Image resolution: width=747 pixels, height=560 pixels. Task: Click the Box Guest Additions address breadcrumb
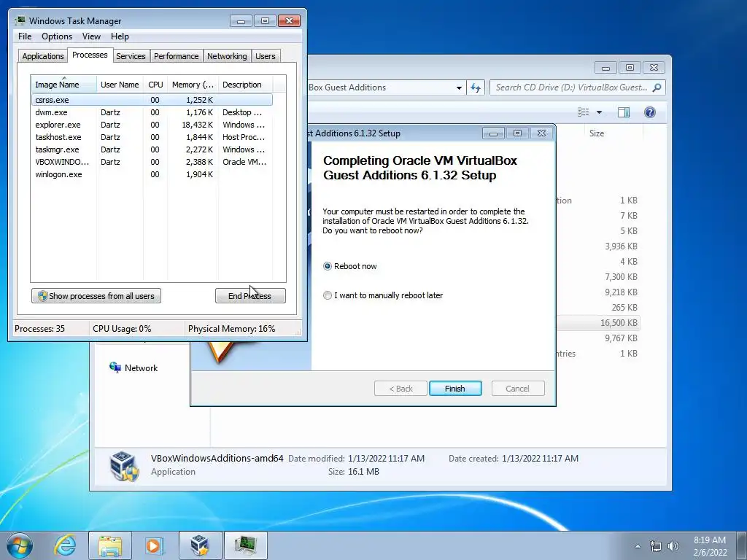coord(347,87)
